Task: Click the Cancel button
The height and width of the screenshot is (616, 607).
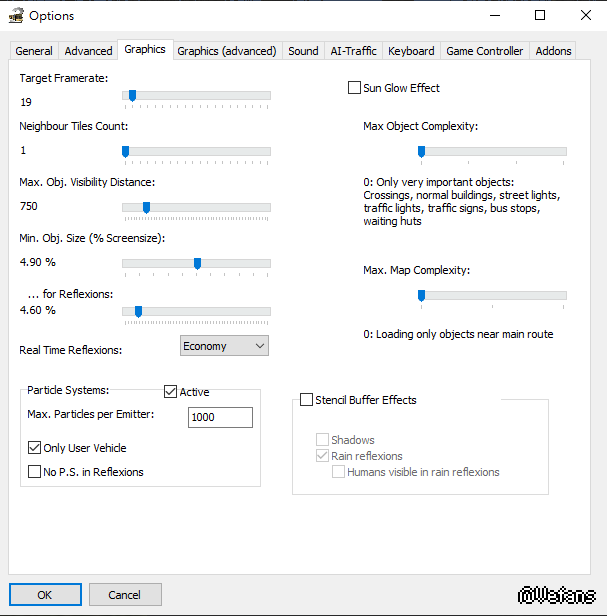Action: (125, 594)
